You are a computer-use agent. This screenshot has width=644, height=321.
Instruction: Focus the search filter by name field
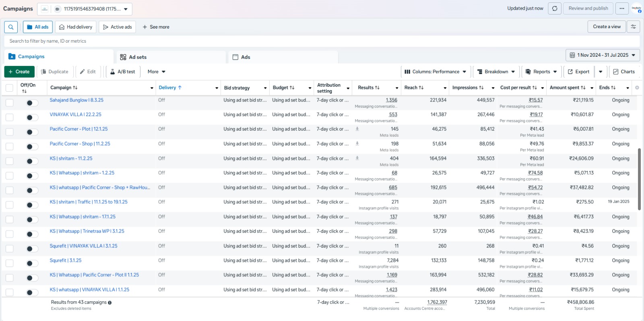pos(322,41)
